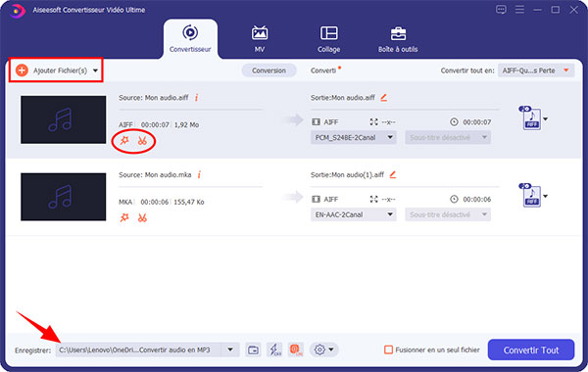Viewport: 588px width, 372px height.
Task: Open the output folder icon
Action: [253, 349]
